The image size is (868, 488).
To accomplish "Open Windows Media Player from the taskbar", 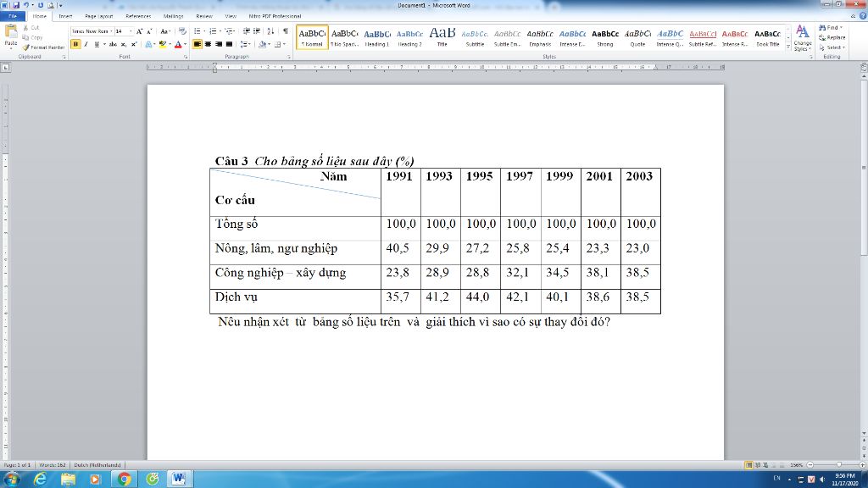I will point(95,480).
